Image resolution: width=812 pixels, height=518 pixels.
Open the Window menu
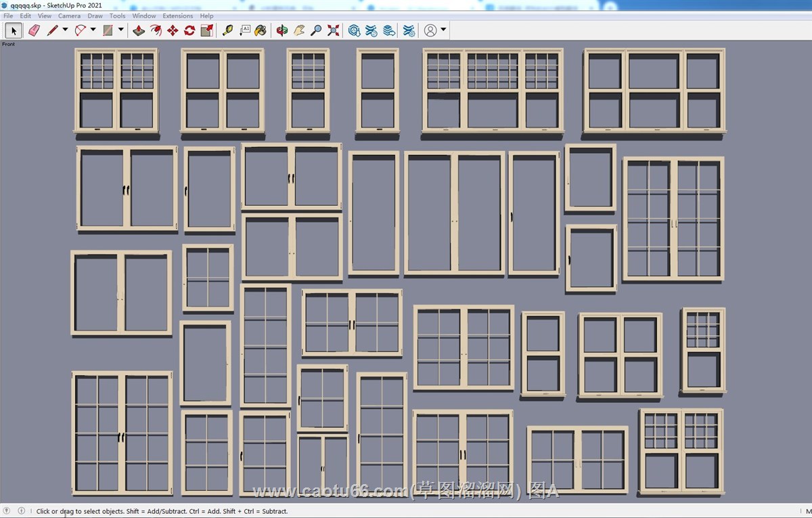144,16
